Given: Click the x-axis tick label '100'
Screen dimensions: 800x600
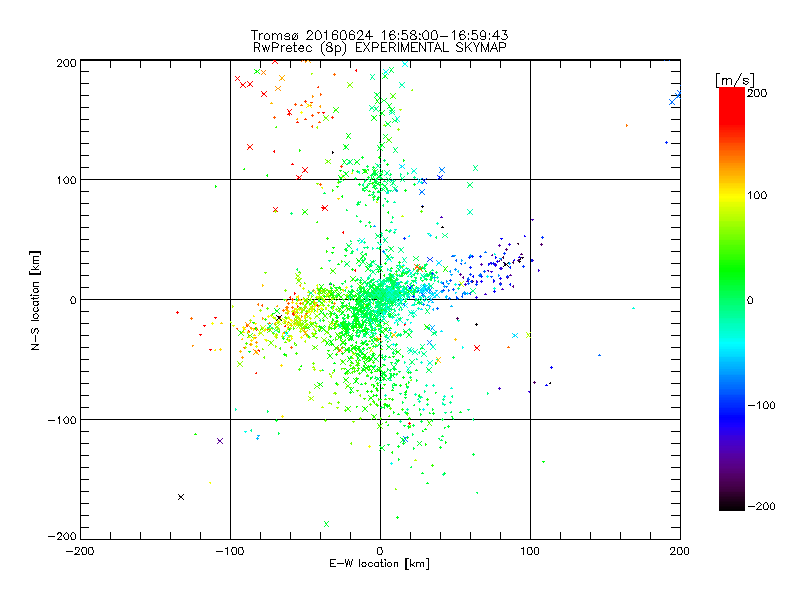Looking at the screenshot, I should point(530,551).
